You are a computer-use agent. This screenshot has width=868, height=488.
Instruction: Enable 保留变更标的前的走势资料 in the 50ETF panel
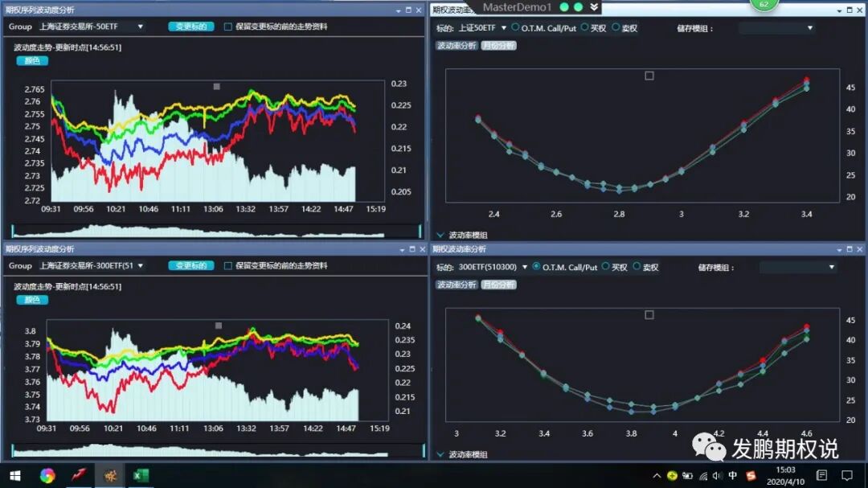[x=227, y=27]
